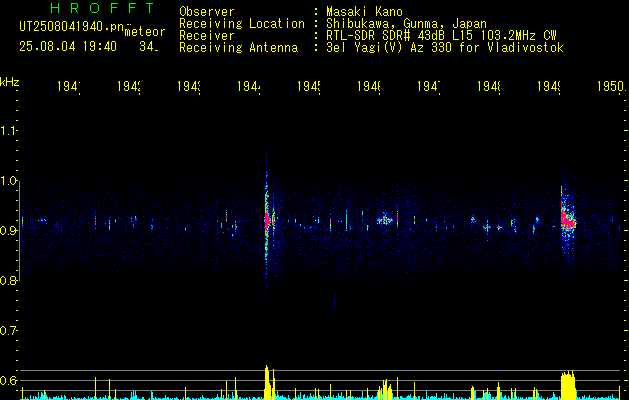Click the 0.8 kHz frequency tick label

(9, 280)
